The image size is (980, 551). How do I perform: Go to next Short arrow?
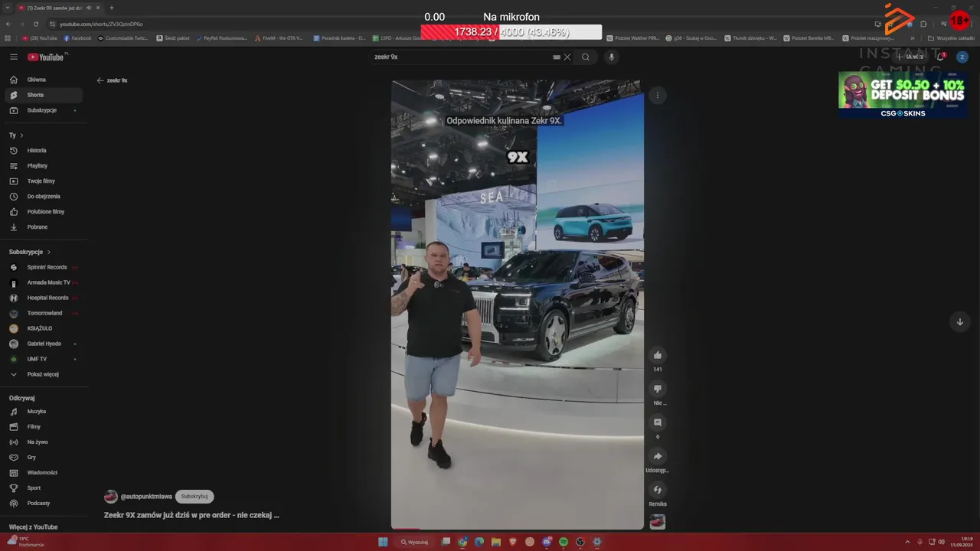(x=959, y=322)
